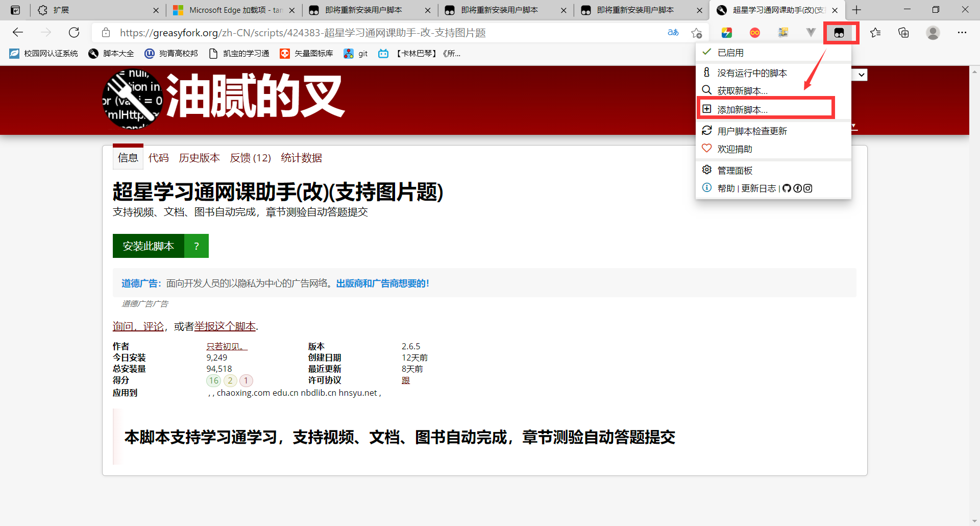Viewport: 980px width, 526px height.
Task: Click the page vertical scrollbar down arrow
Action: tap(974, 521)
